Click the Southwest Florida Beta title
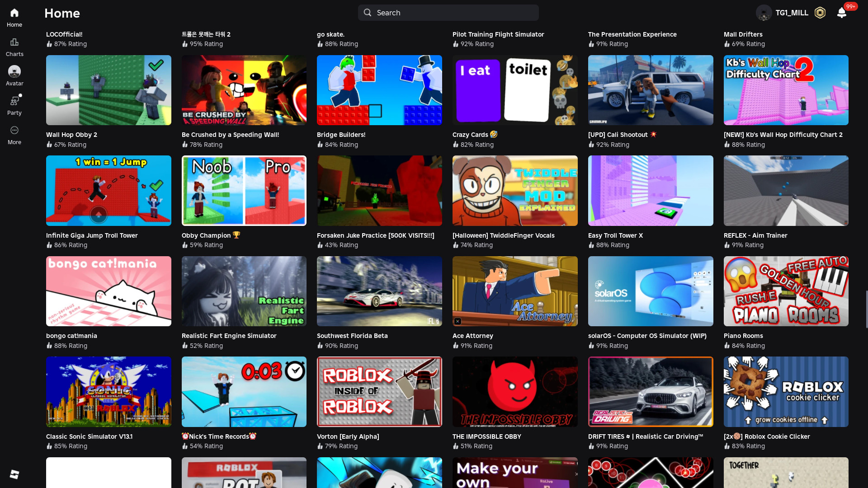 [x=352, y=336]
